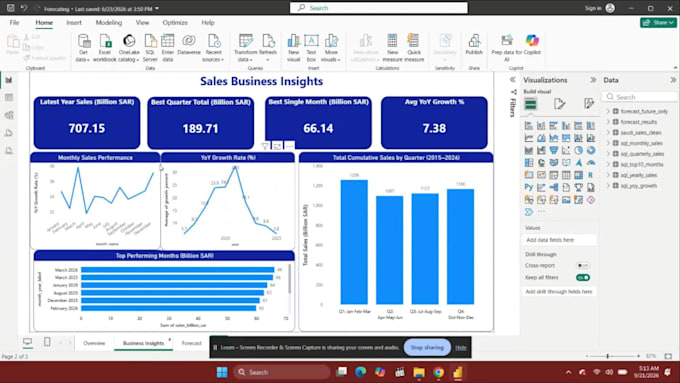Open Focus mode on the visual
Image resolution: width=680 pixels, height=383 pixels.
277,146
